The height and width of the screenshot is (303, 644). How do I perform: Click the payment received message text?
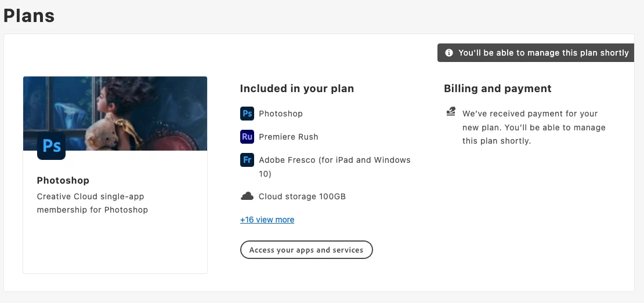[534, 127]
